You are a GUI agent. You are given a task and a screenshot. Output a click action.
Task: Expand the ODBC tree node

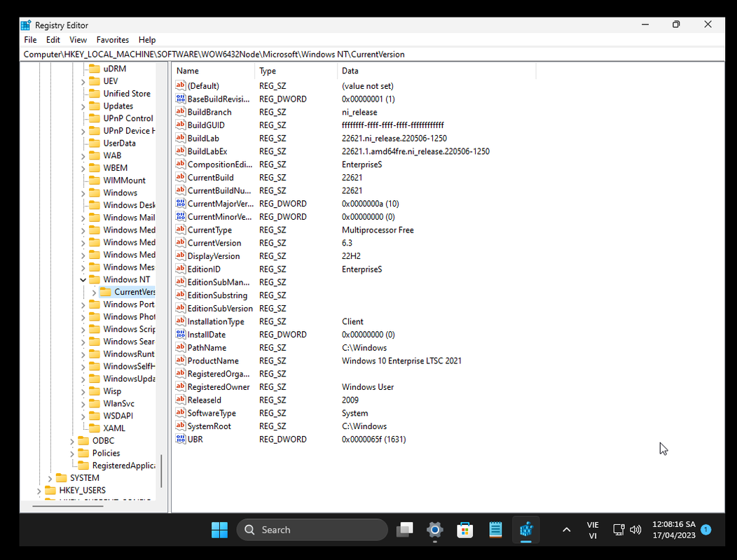pos(72,441)
